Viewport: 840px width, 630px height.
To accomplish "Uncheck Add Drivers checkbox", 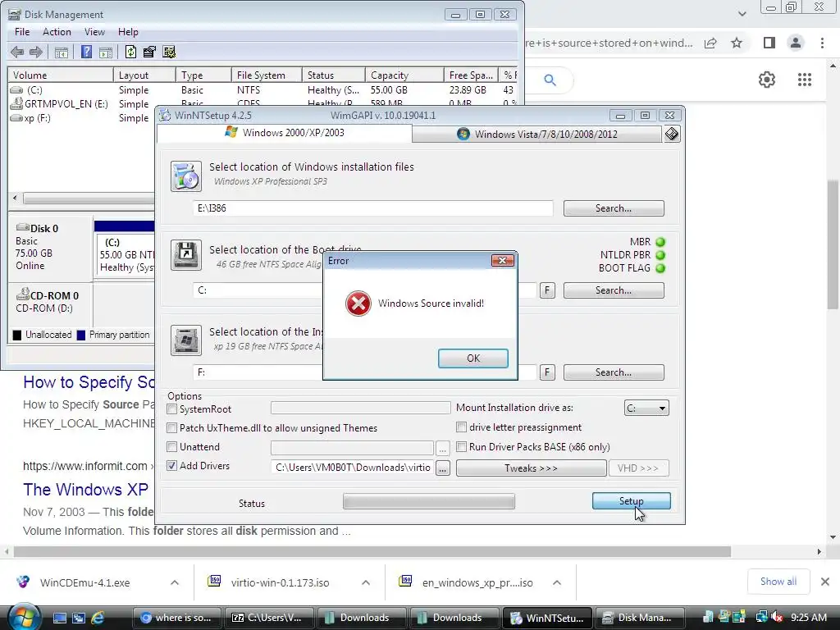I will pyautogui.click(x=172, y=466).
